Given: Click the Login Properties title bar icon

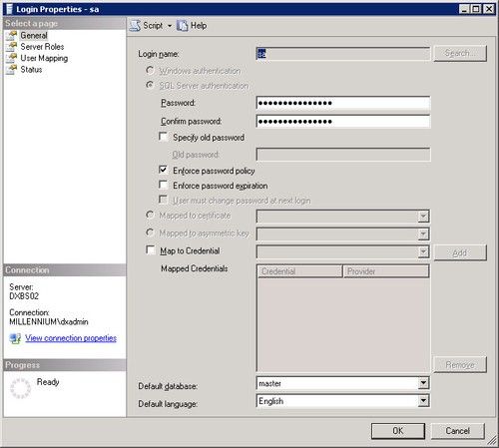Looking at the screenshot, I should pyautogui.click(x=9, y=9).
